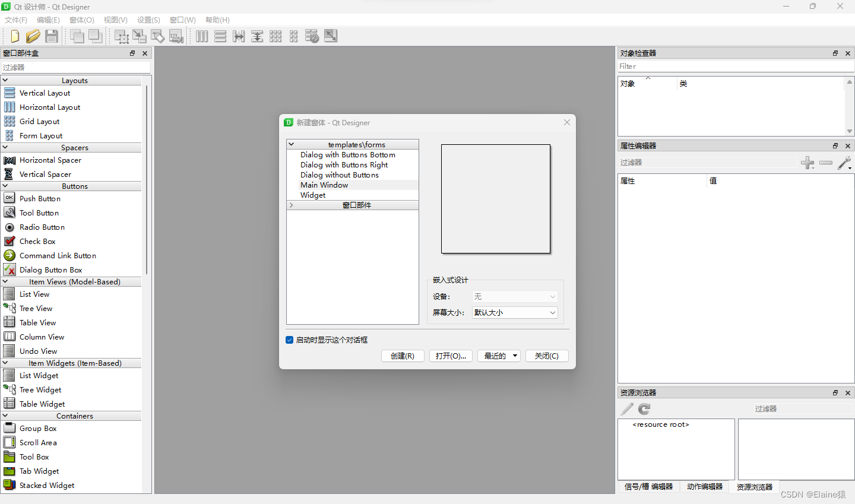Click the form preview thumbnail

click(x=496, y=199)
